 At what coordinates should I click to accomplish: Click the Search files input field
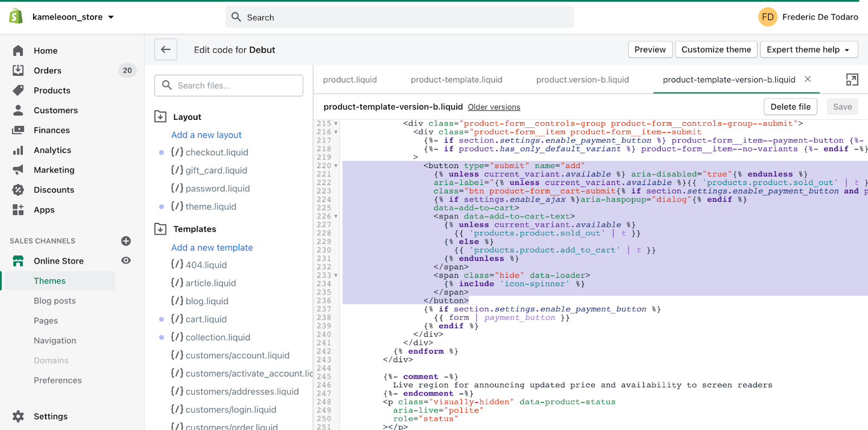(x=229, y=86)
